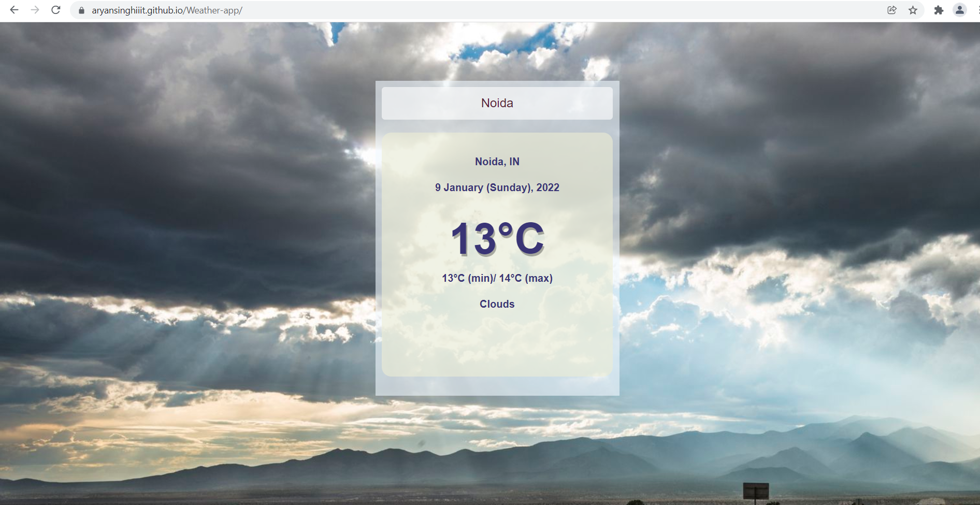Open the browser extensions menu

tap(939, 10)
